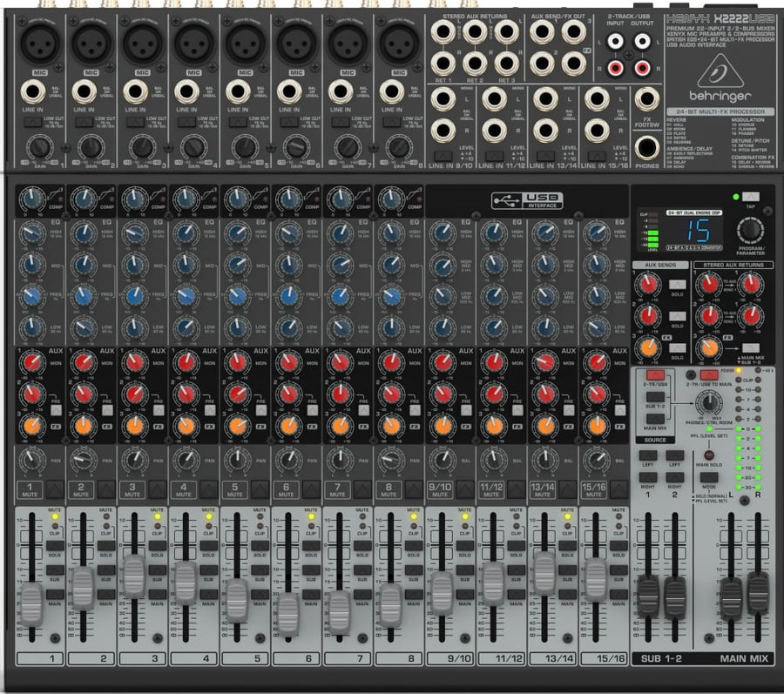
Task: Click the channel 13/14 fader cap
Action: 545,573
